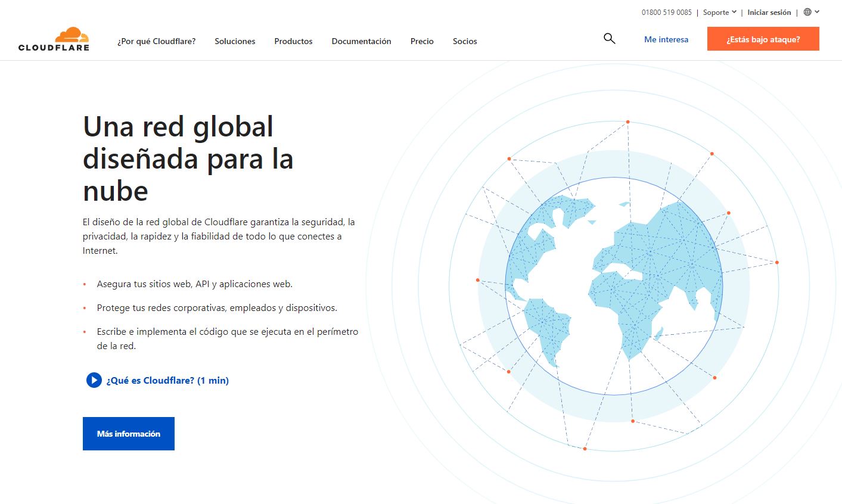Viewport: 842px width, 504px height.
Task: Open the ¿Por qué Cloudflare? menu
Action: tap(156, 41)
